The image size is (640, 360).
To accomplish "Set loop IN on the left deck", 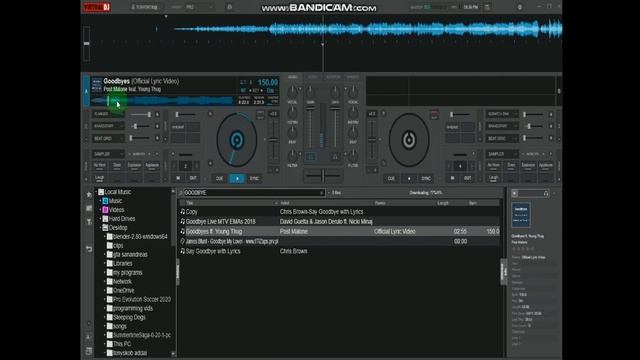I will (x=178, y=178).
